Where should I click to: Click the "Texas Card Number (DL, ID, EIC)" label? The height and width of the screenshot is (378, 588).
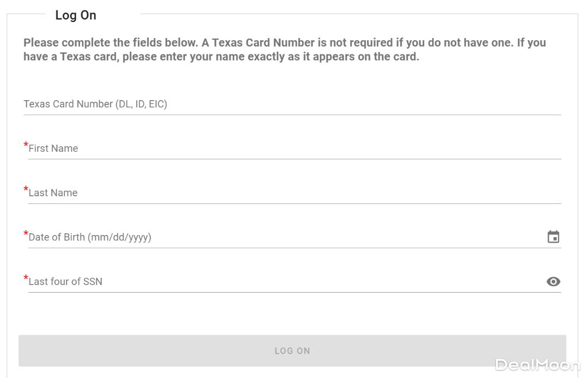95,104
